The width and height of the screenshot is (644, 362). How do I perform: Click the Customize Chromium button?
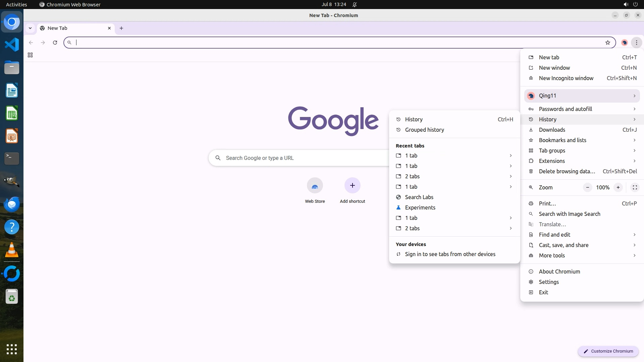608,351
